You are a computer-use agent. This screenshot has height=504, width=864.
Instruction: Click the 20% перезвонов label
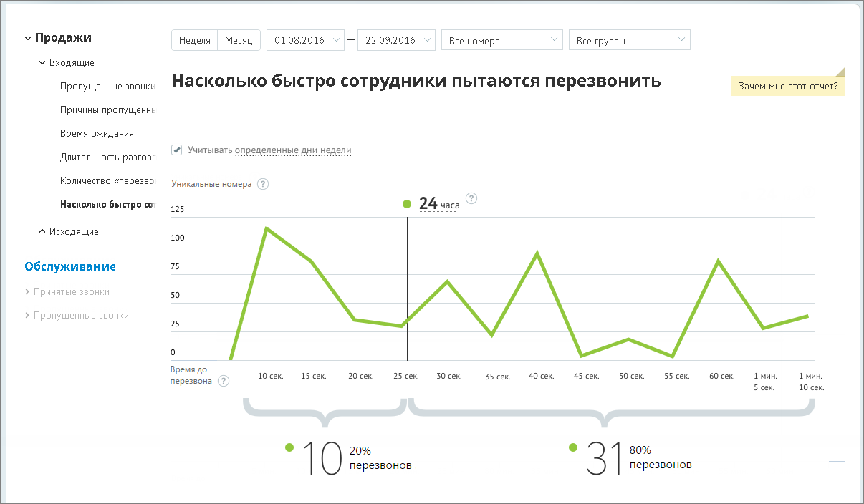[x=380, y=458]
